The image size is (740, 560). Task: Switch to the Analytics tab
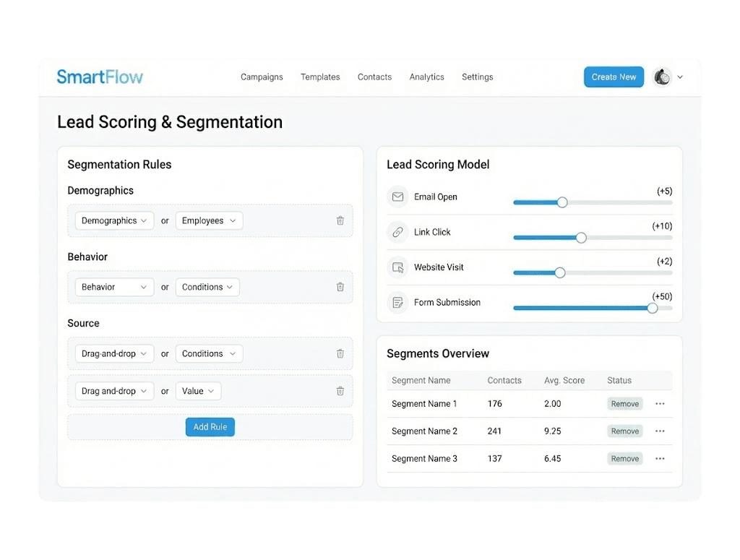point(426,77)
